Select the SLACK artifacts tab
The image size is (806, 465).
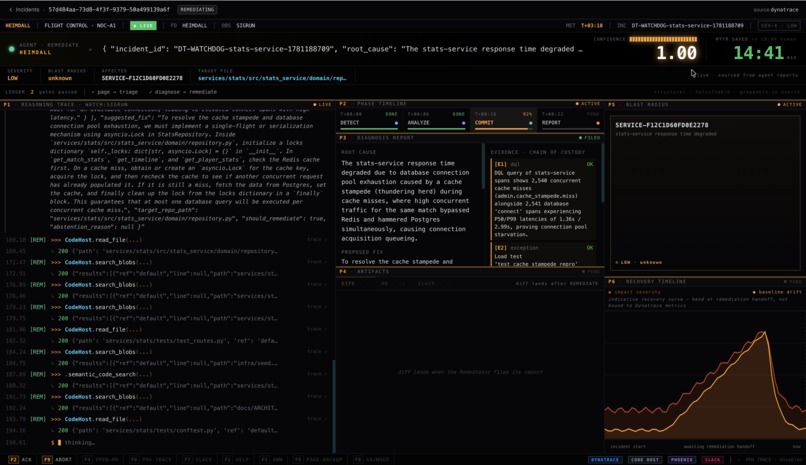(426, 284)
